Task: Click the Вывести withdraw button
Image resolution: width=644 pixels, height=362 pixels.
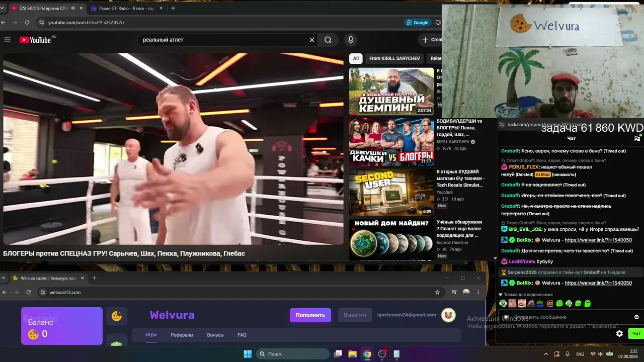Action: point(355,315)
